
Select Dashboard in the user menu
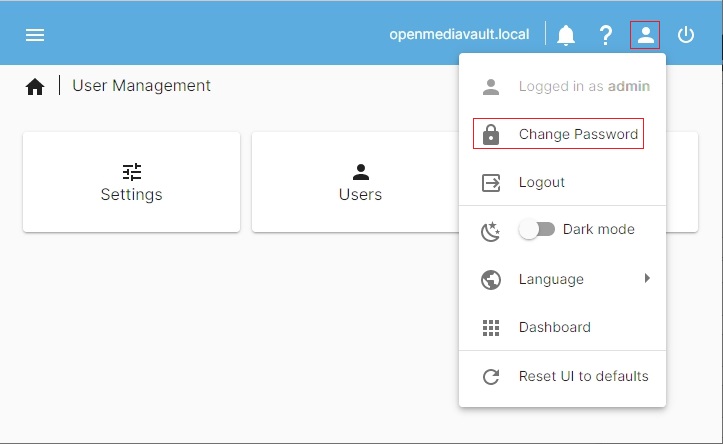pos(554,327)
